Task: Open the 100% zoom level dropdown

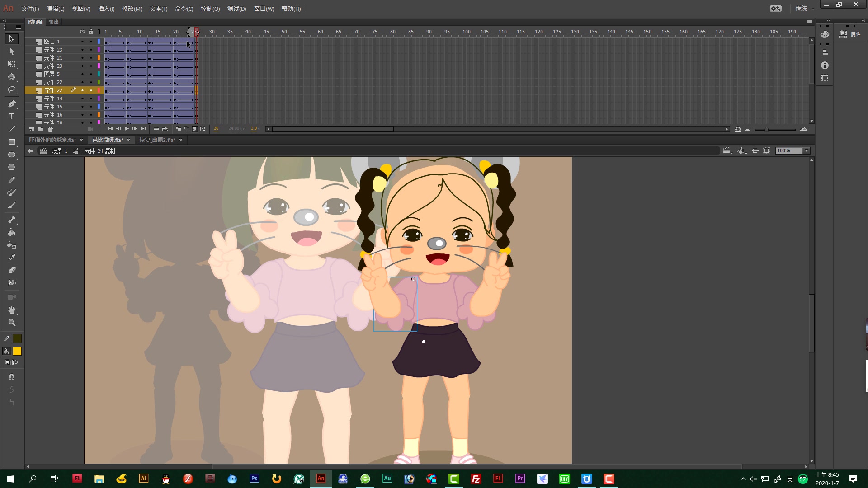Action: pos(806,151)
